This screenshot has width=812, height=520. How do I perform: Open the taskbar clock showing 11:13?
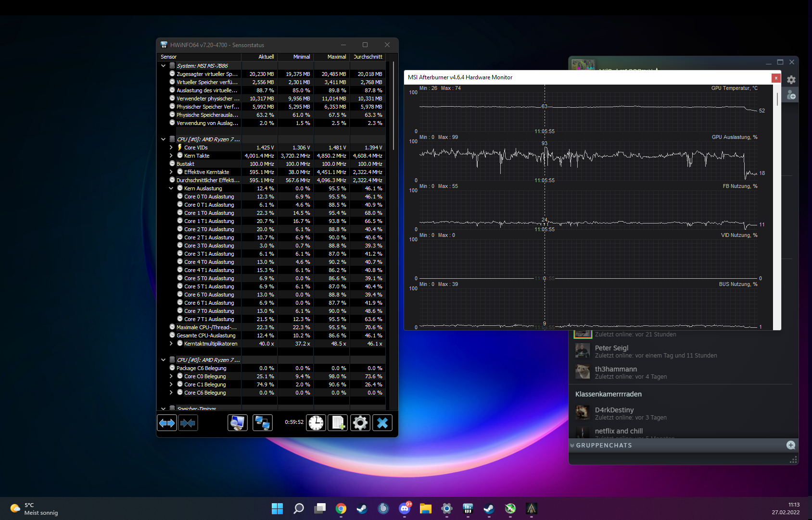[786, 508]
